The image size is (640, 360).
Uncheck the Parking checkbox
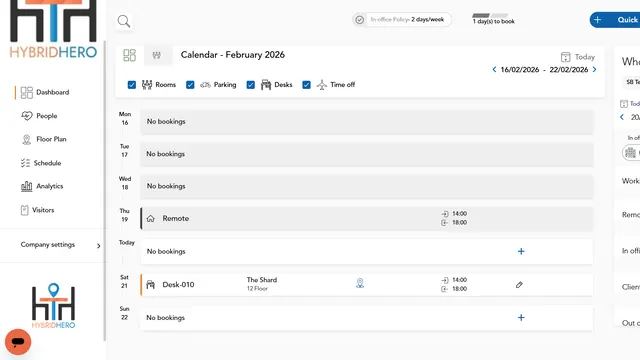pyautogui.click(x=190, y=85)
